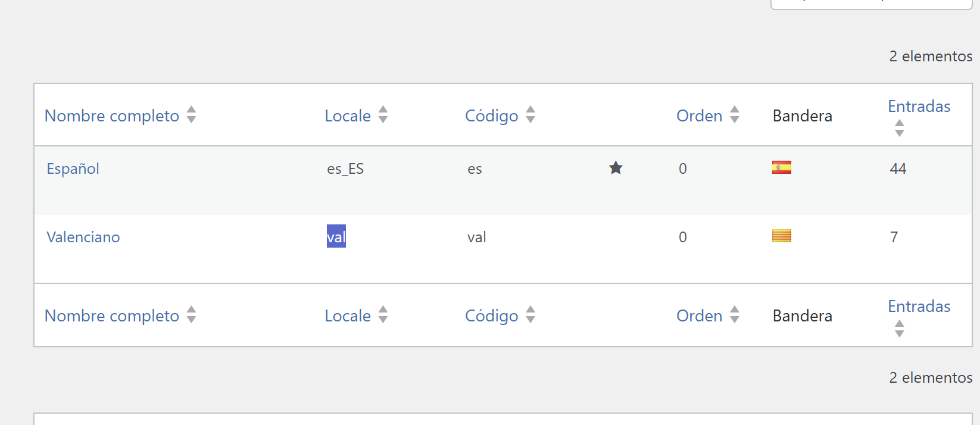Click the Spanish flag icon
980x425 pixels.
pos(781,167)
